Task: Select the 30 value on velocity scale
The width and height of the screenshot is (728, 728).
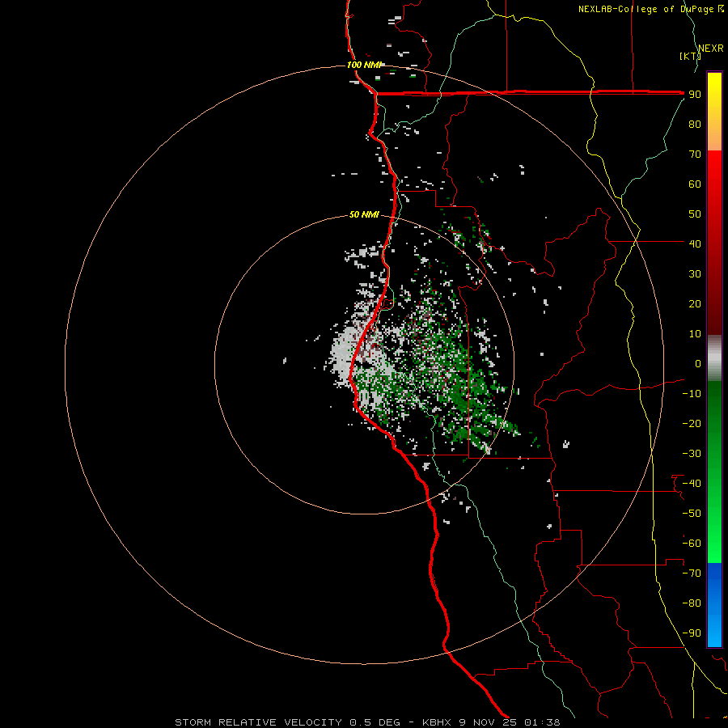Action: pyautogui.click(x=695, y=274)
